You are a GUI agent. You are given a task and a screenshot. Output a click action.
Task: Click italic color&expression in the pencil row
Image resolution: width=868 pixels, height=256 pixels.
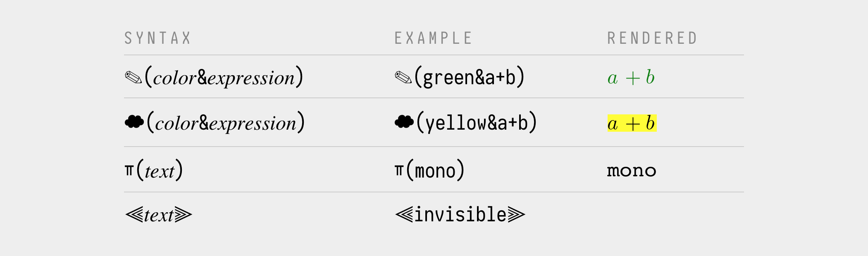[224, 78]
